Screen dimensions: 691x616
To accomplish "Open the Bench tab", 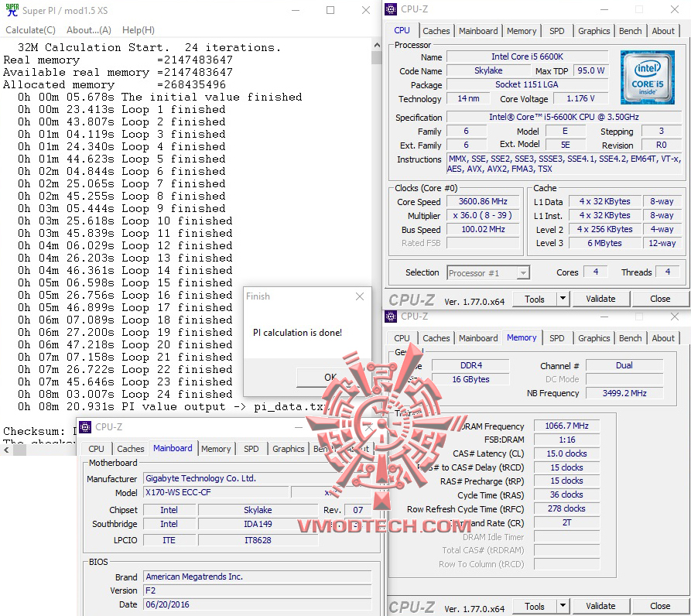I will (x=630, y=31).
